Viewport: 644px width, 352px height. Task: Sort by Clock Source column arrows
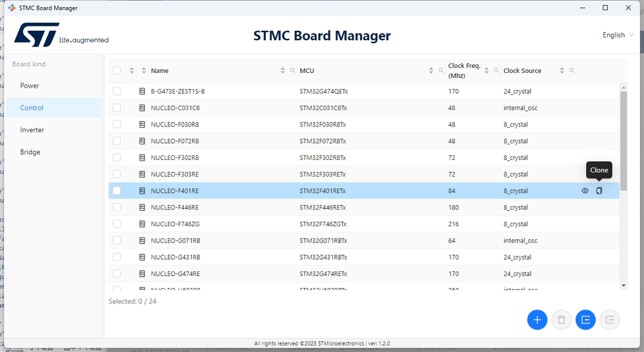(562, 70)
